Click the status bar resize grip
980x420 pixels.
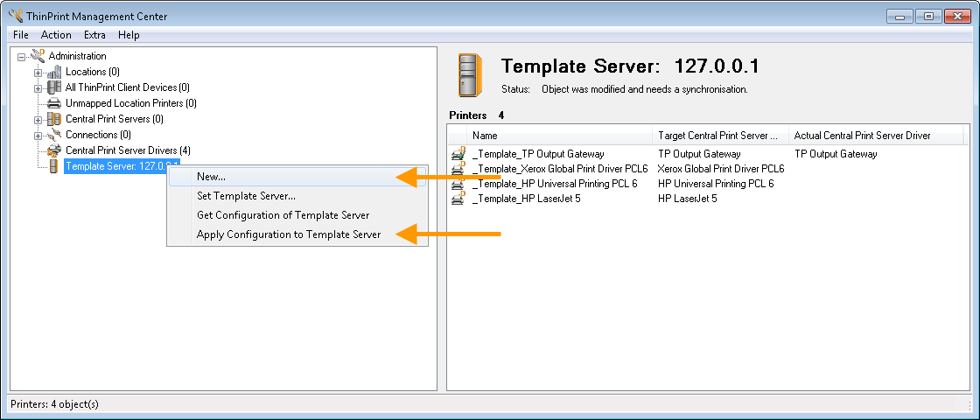coord(968,406)
